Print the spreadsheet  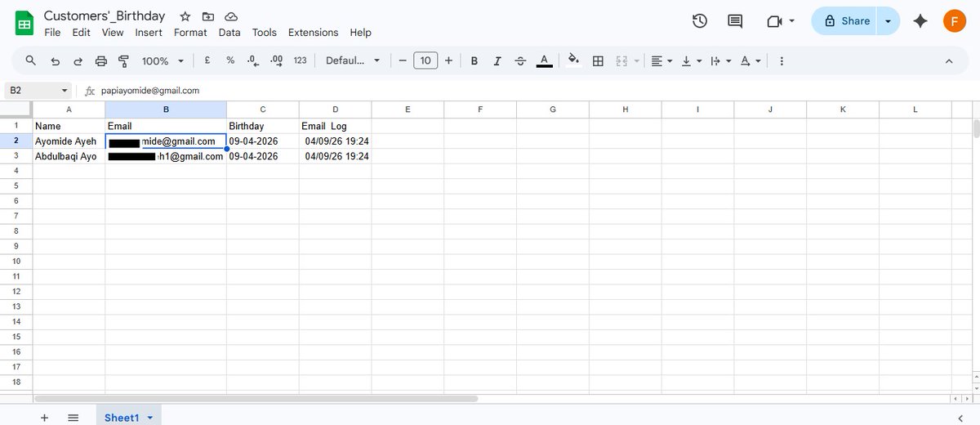[x=101, y=60]
